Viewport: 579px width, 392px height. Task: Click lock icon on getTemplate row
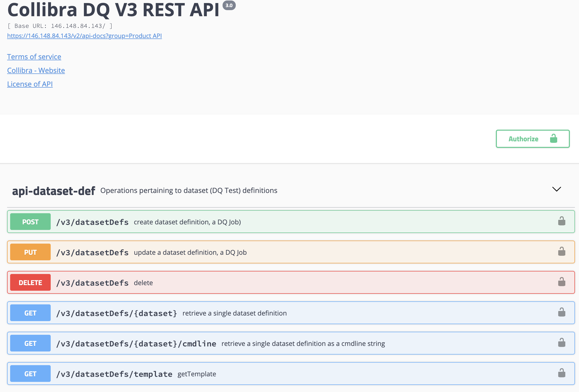click(562, 373)
